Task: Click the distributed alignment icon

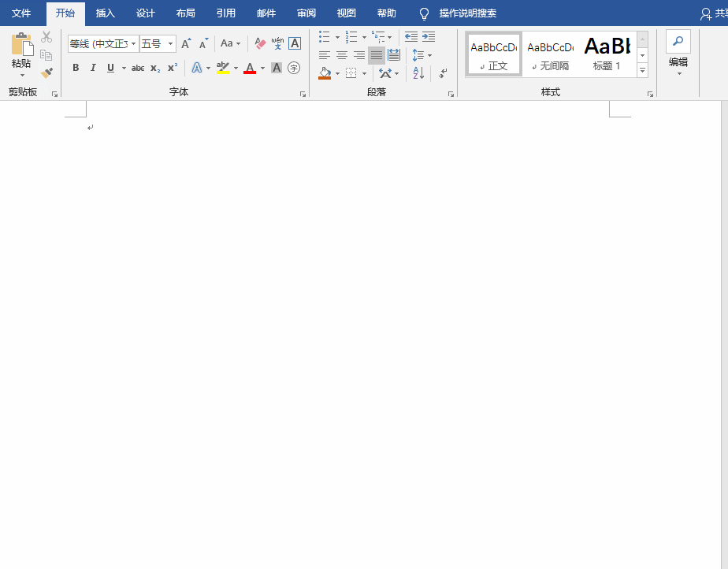Action: tap(394, 55)
